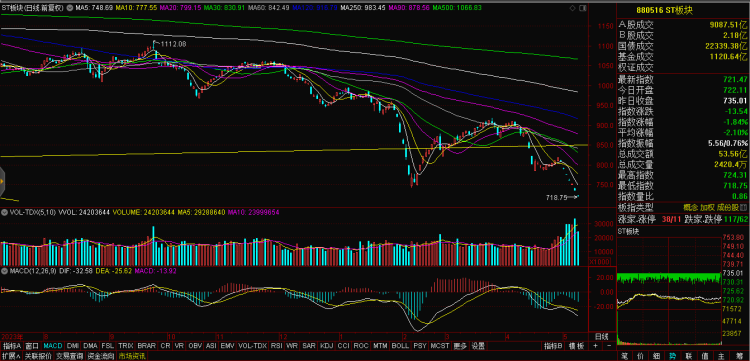Open the 关联报价 tab
This screenshot has height=361, width=750.
[x=38, y=356]
